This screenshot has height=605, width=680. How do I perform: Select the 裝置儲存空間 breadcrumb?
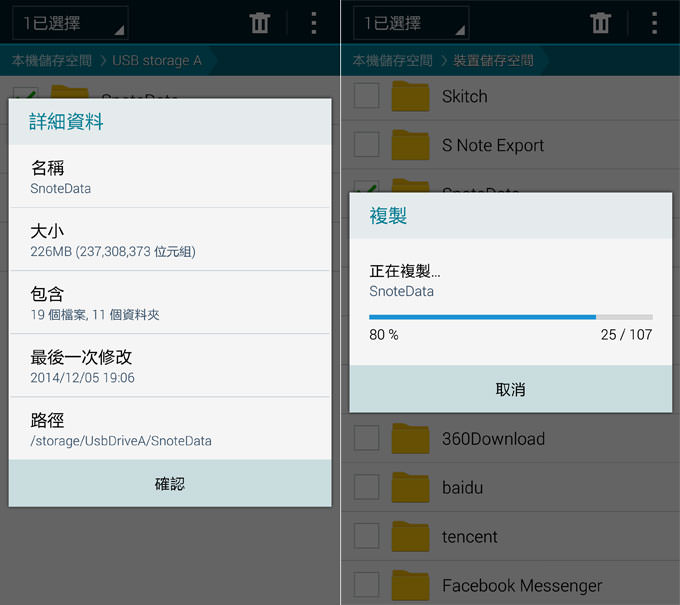pyautogui.click(x=493, y=61)
